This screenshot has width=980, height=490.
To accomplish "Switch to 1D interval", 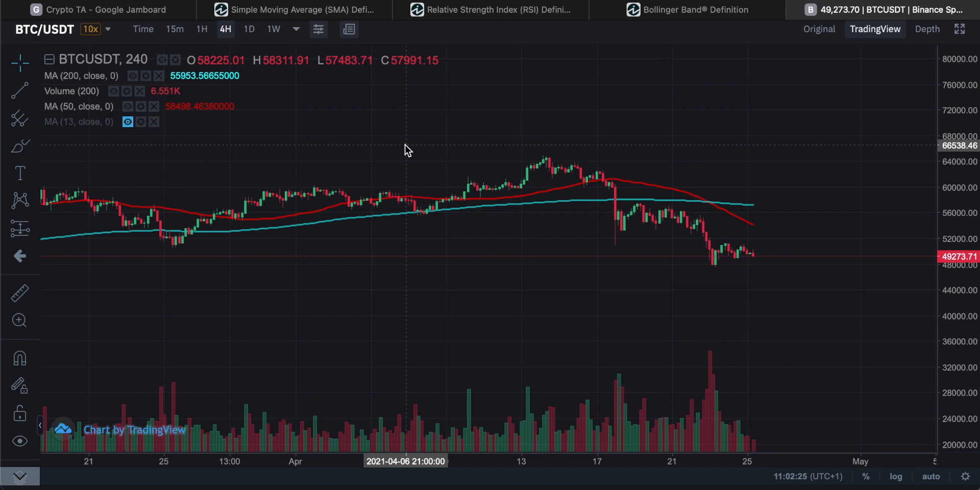I will pyautogui.click(x=249, y=29).
